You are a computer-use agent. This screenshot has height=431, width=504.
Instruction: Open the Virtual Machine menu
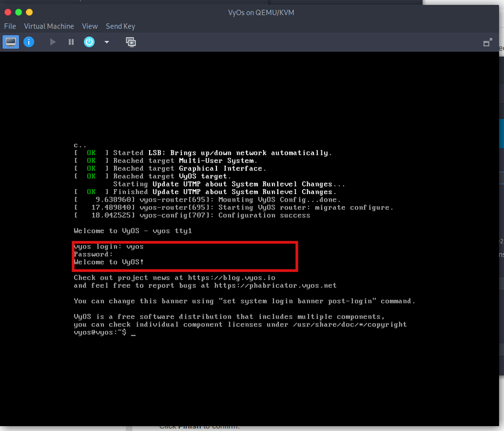click(49, 26)
